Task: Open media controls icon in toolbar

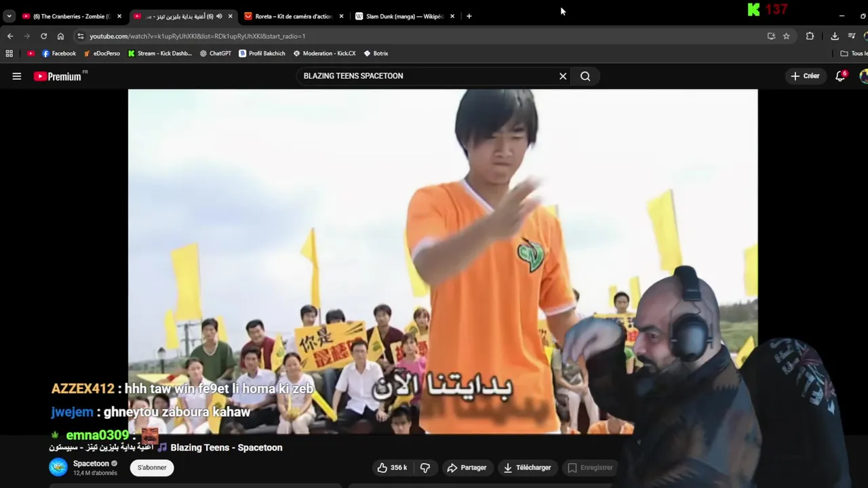Action: [852, 36]
